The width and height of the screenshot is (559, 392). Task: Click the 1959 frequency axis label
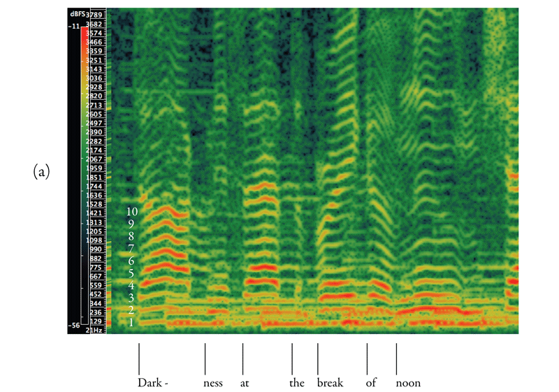tap(95, 168)
